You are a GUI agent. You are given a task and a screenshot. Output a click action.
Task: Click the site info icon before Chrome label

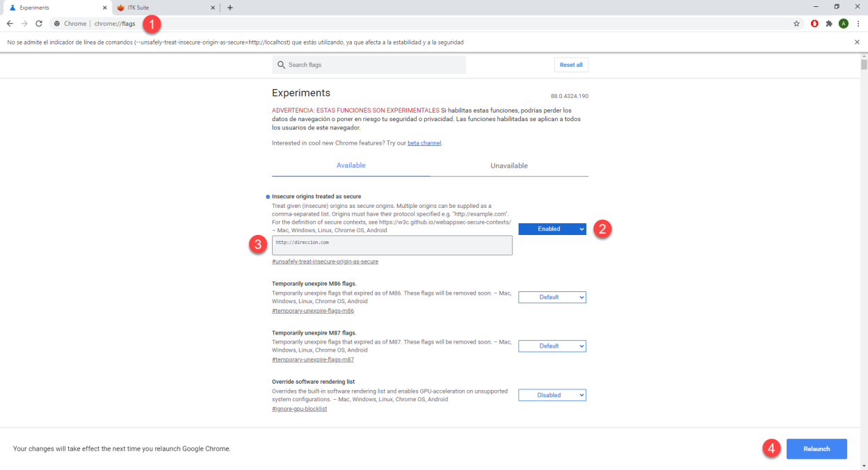(56, 24)
